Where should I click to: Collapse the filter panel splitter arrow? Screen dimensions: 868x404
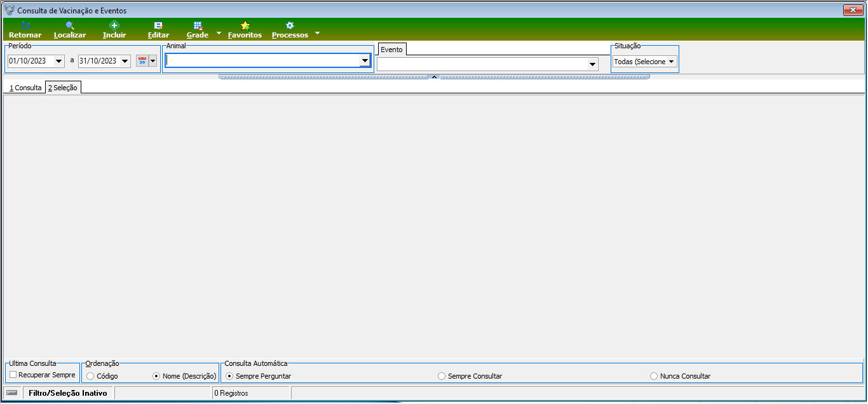tap(434, 76)
